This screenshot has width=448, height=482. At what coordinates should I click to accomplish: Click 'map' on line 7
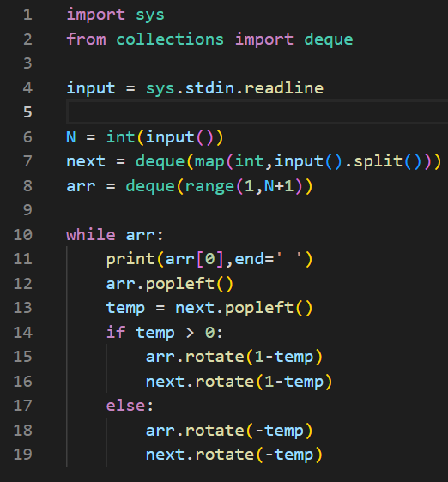[209, 162]
